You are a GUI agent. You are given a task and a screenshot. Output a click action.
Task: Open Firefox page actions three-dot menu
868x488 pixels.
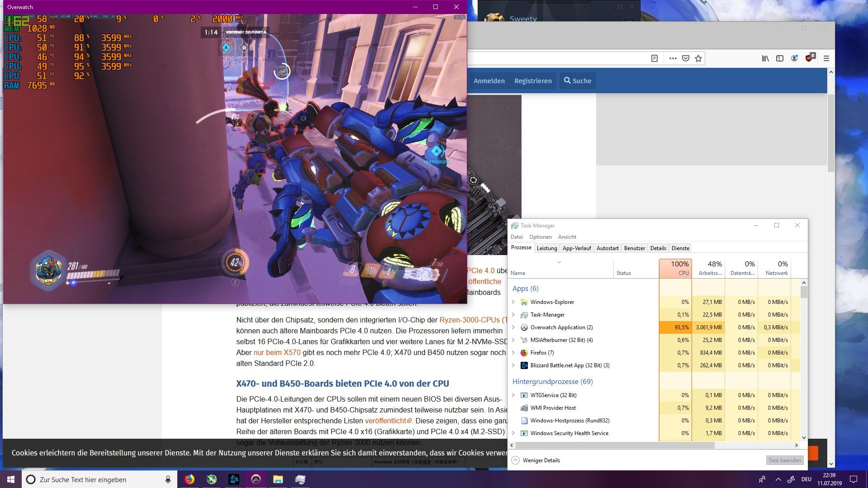coord(673,58)
